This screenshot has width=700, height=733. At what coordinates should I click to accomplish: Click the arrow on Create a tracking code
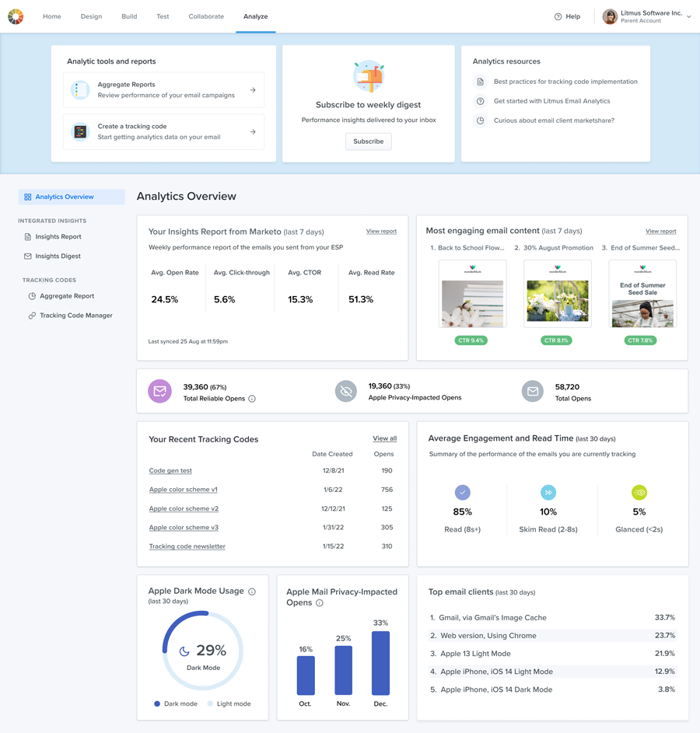[253, 132]
